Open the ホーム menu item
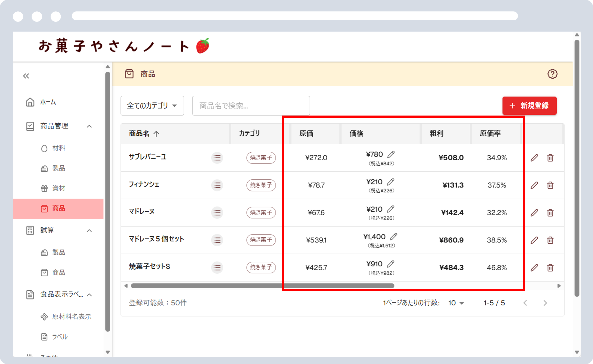Image resolution: width=593 pixels, height=364 pixels. pyautogui.click(x=48, y=102)
